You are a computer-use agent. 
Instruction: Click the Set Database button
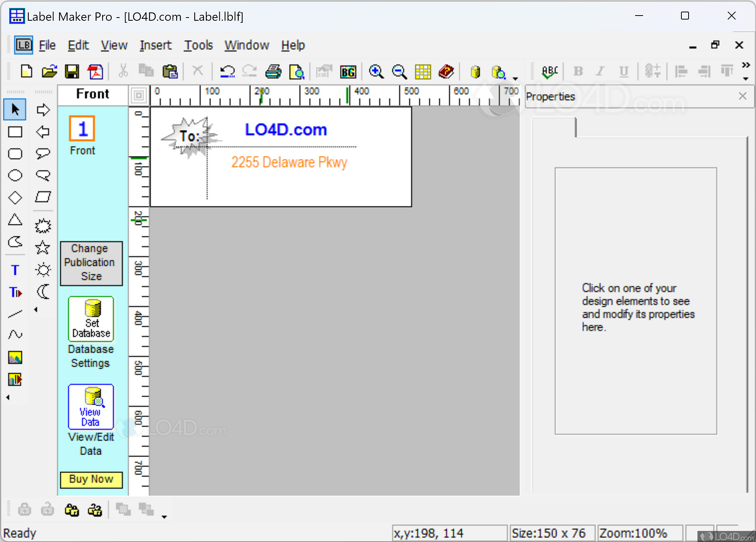[x=91, y=319]
